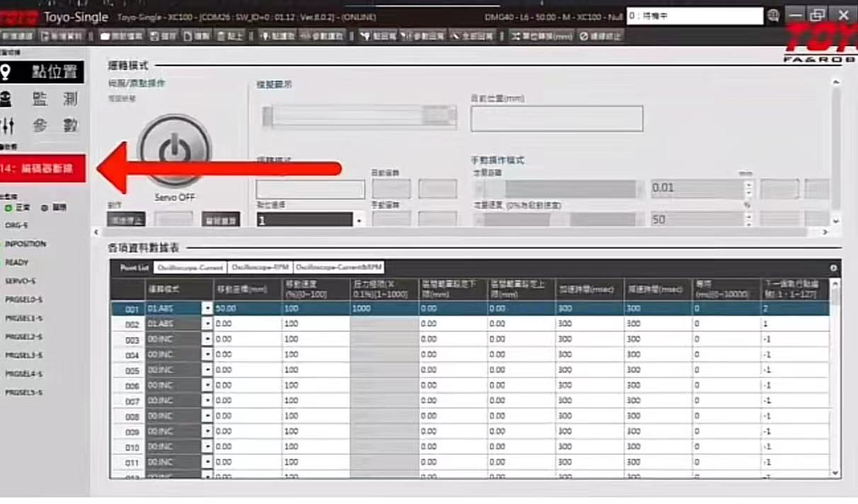Click the red alarm 14 encoder message

[x=43, y=168]
